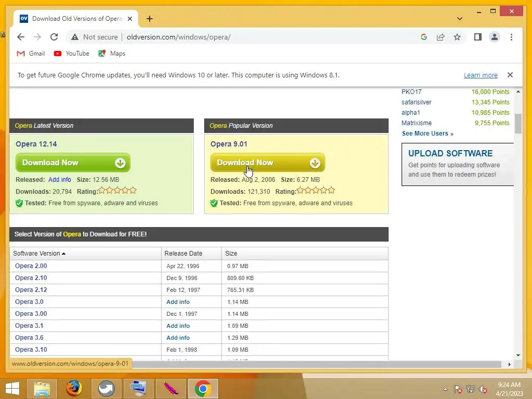The height and width of the screenshot is (399, 532).
Task: Launch Firefox from the taskbar
Action: click(x=74, y=389)
